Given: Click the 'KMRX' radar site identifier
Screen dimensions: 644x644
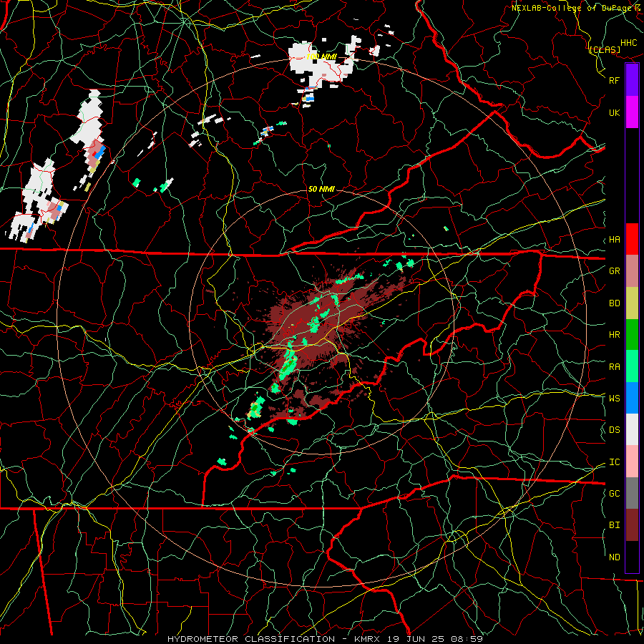Looking at the screenshot, I should [367, 639].
